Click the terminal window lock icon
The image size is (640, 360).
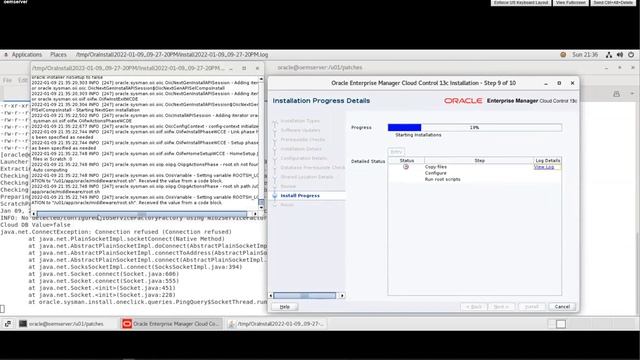616,94
